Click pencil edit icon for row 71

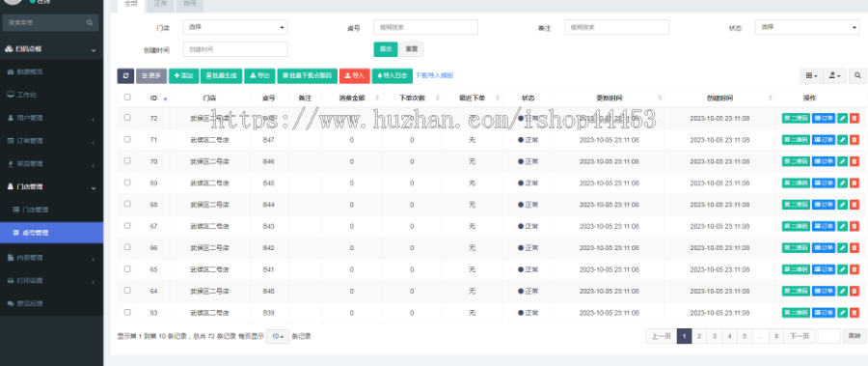pos(843,140)
